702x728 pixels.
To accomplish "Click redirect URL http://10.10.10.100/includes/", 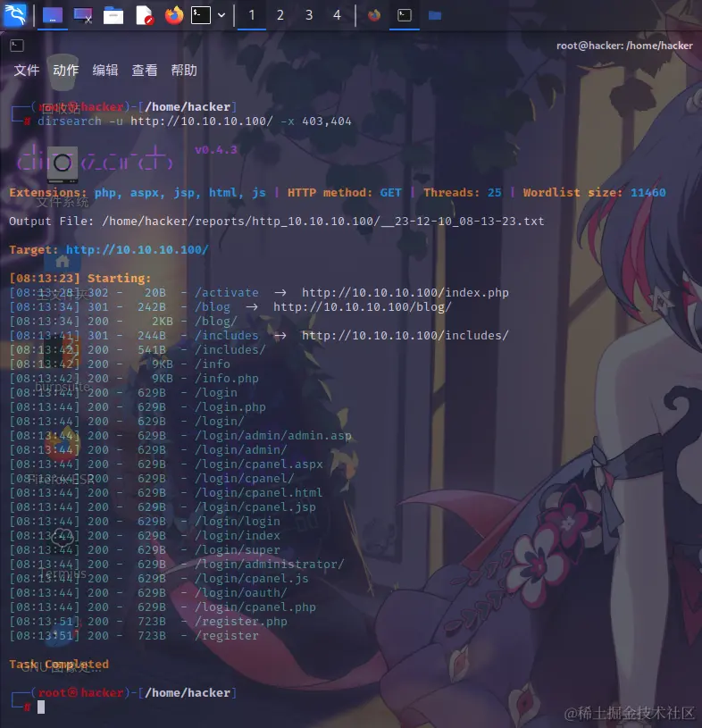I will [405, 335].
